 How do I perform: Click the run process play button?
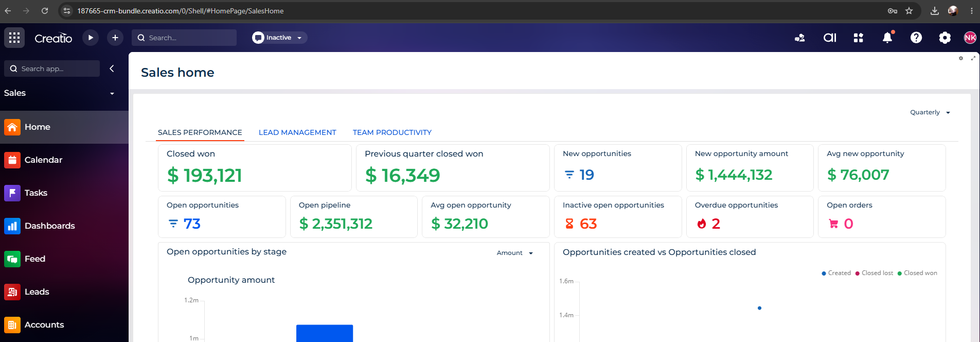tap(91, 38)
